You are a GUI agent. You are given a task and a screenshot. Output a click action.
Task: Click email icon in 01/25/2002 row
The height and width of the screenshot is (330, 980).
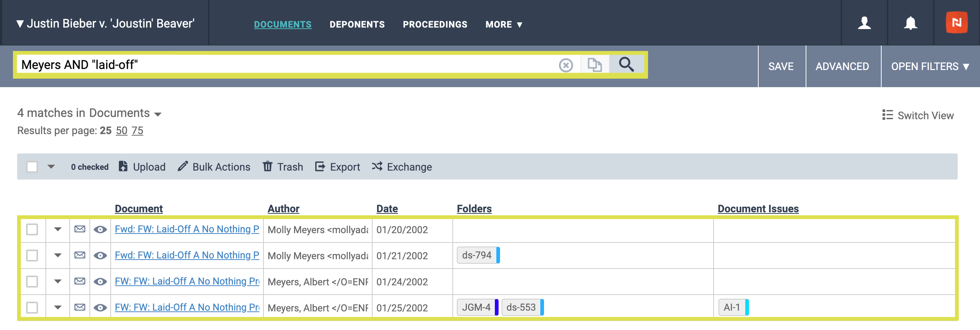point(79,307)
